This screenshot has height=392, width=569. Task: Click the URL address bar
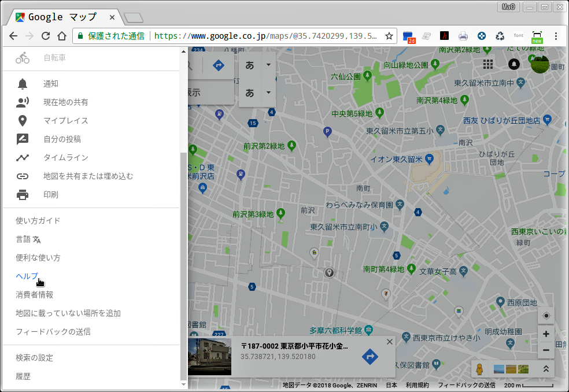pos(234,36)
